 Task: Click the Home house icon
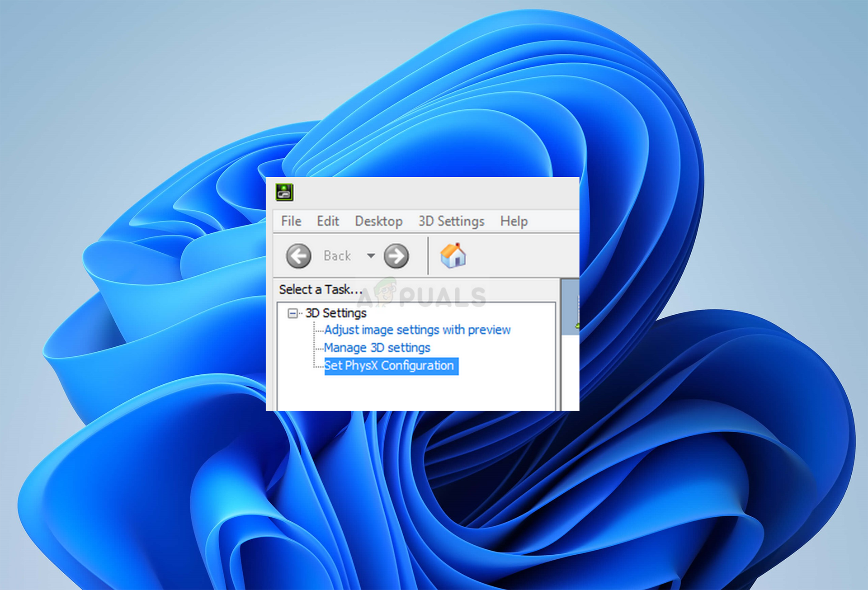(453, 256)
